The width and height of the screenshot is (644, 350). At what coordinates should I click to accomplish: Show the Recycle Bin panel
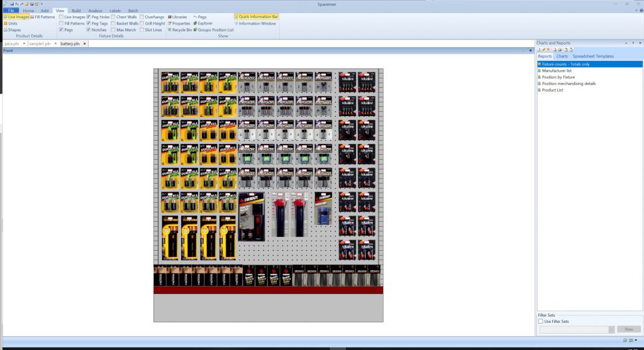[179, 30]
